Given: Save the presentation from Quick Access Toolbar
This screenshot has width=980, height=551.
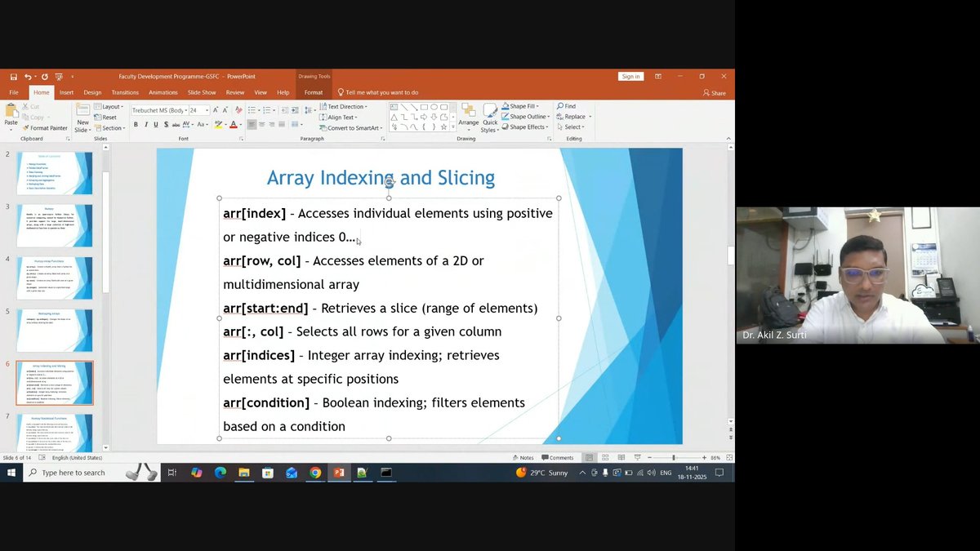Looking at the screenshot, I should pos(14,77).
